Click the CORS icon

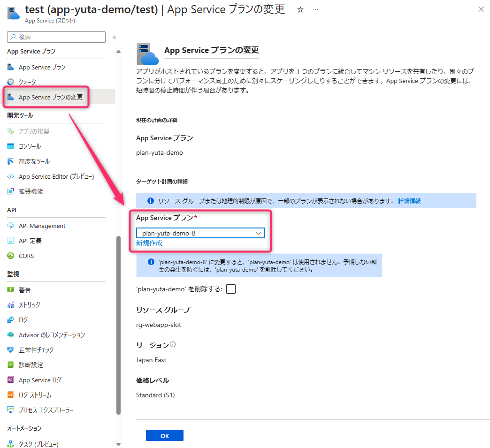pyautogui.click(x=11, y=256)
